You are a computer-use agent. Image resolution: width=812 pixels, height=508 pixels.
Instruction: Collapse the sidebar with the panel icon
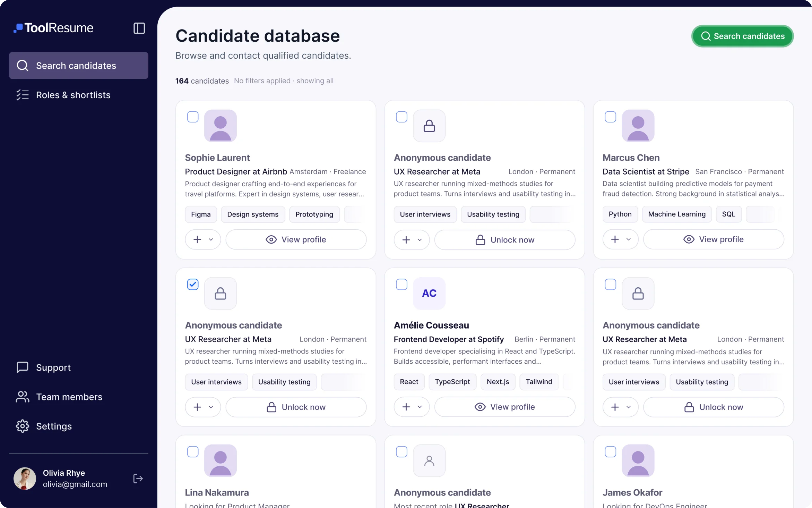click(x=139, y=28)
